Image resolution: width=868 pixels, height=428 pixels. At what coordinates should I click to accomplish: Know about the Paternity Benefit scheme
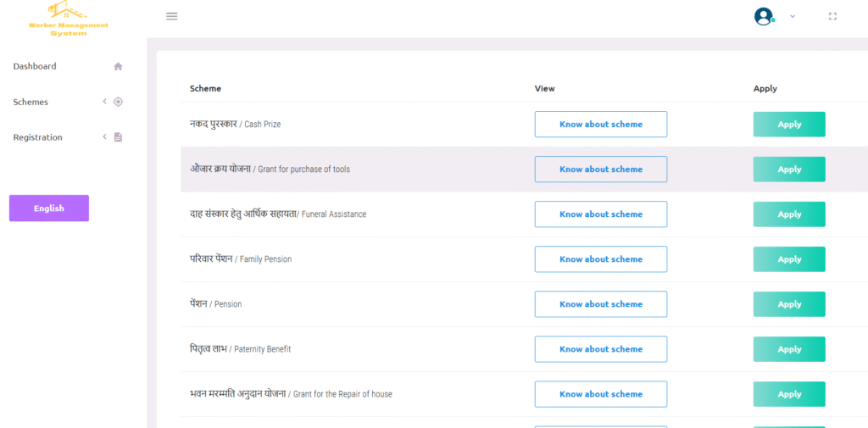point(600,349)
